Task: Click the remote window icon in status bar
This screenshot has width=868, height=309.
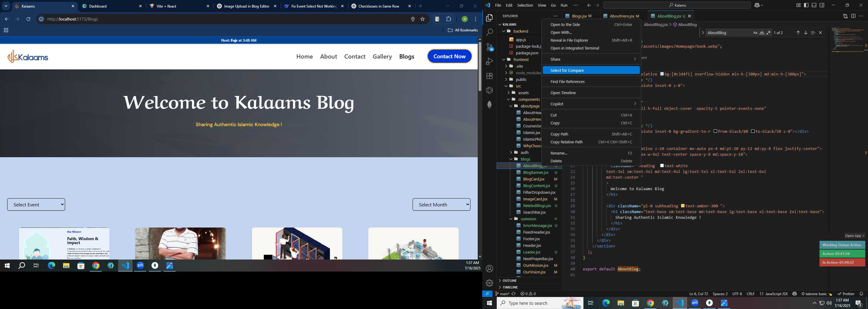Action: 487,294
